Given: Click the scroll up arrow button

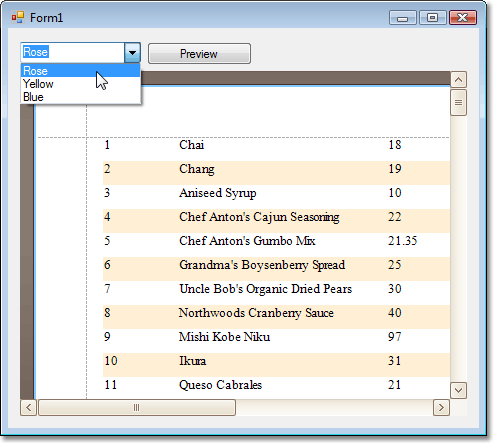Looking at the screenshot, I should click(458, 80).
